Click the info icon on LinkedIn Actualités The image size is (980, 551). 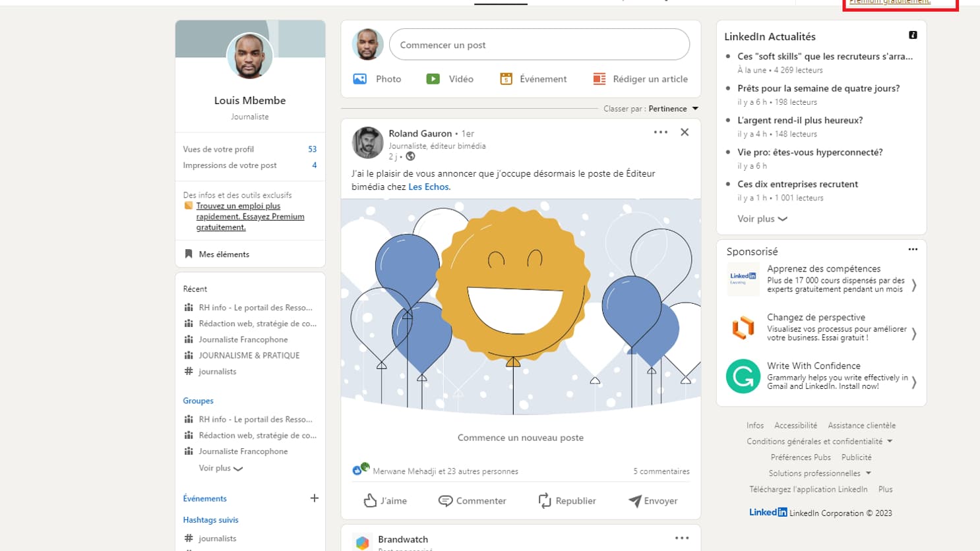click(912, 34)
